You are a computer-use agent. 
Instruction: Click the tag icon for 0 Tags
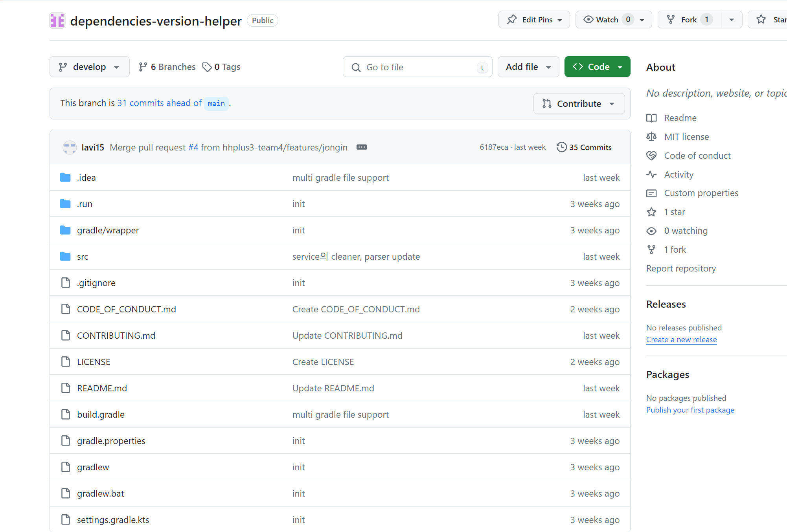[x=207, y=67]
